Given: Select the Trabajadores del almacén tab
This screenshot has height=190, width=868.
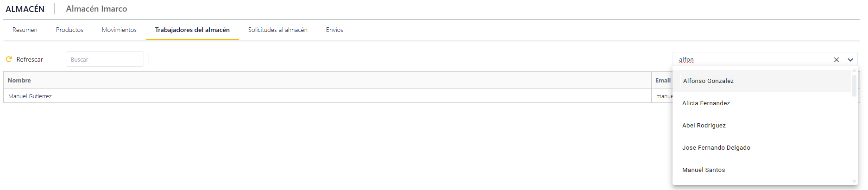Looking at the screenshot, I should click(192, 30).
